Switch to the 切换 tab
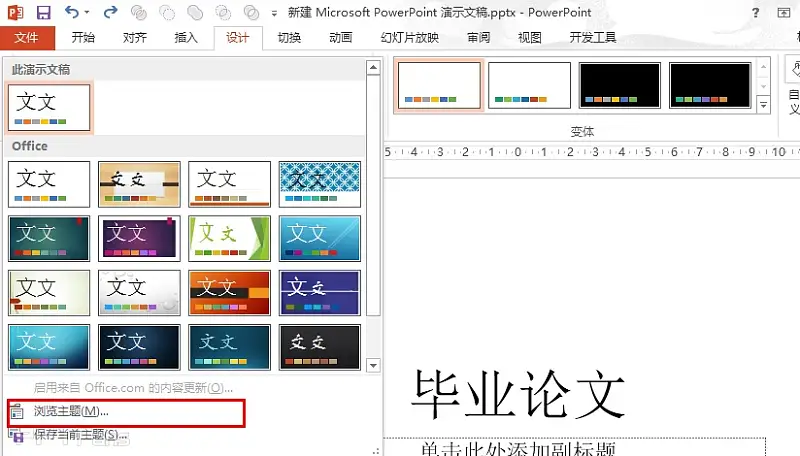 [x=289, y=38]
